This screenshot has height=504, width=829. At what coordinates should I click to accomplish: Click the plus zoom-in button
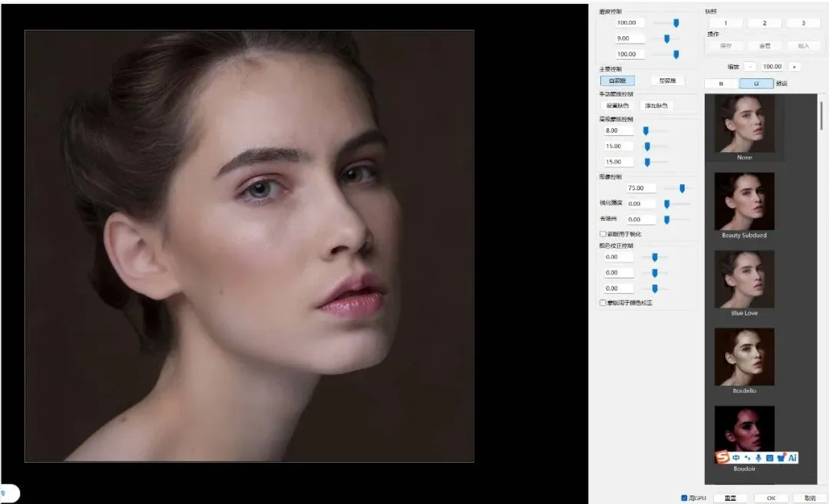794,67
